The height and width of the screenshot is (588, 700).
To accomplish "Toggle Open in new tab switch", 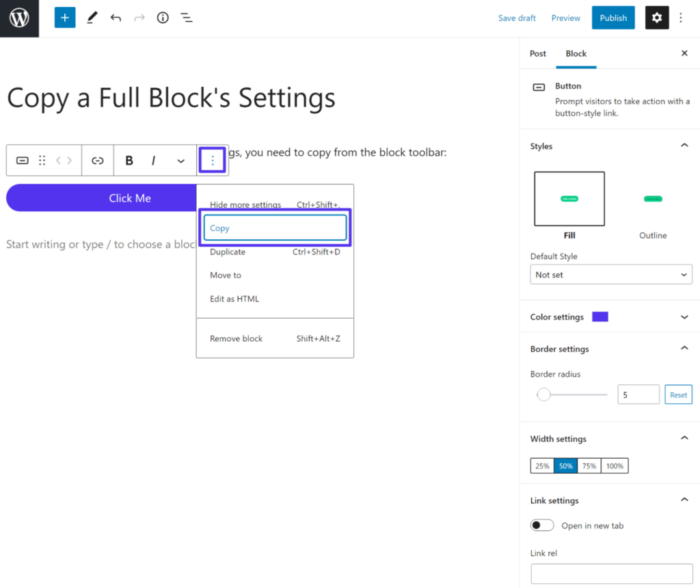I will click(x=542, y=525).
